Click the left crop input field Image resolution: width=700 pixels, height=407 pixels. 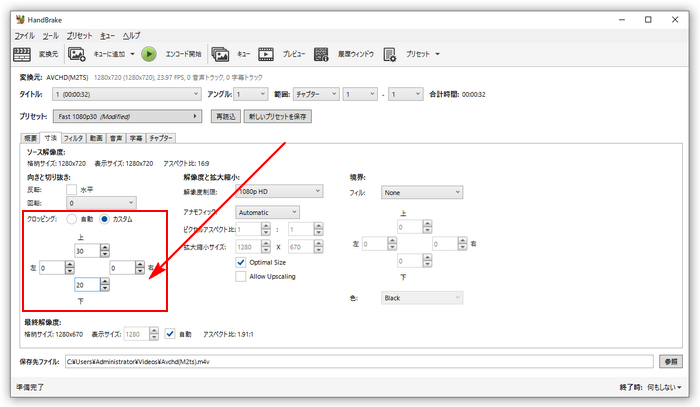point(52,268)
